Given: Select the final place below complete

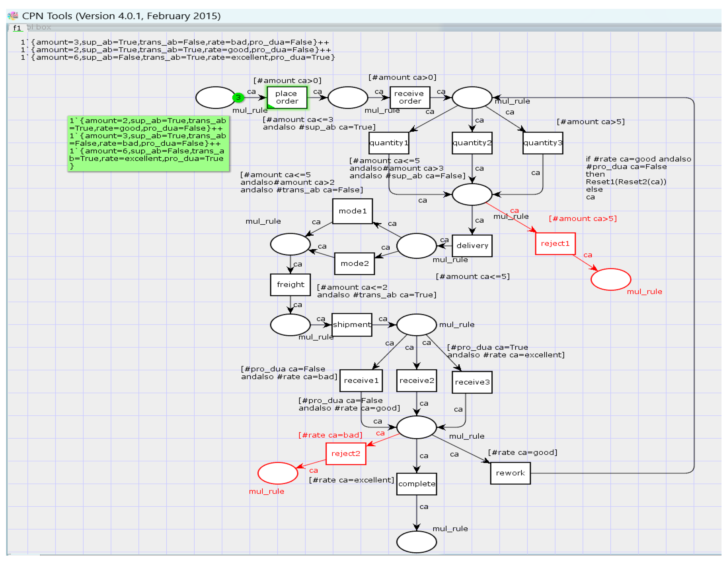Looking at the screenshot, I should tap(416, 542).
